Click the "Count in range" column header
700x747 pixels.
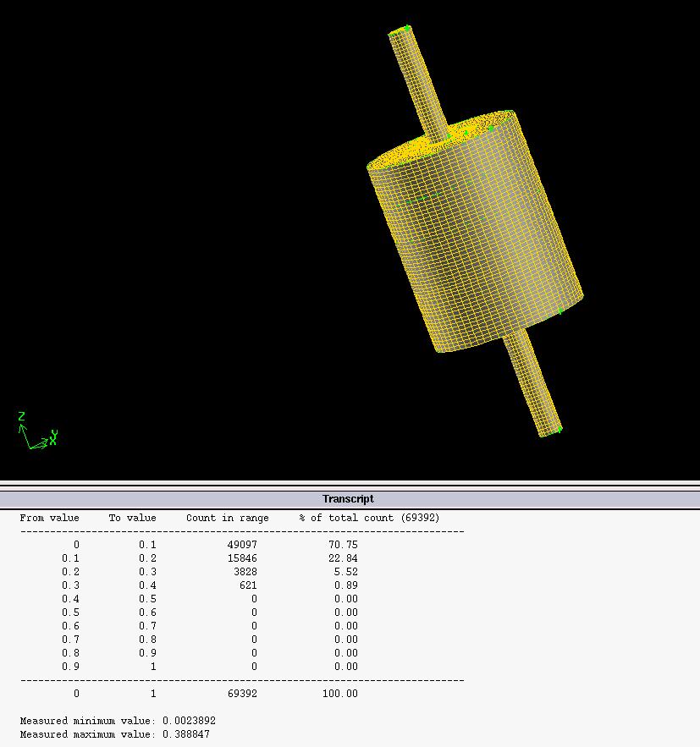coord(227,518)
